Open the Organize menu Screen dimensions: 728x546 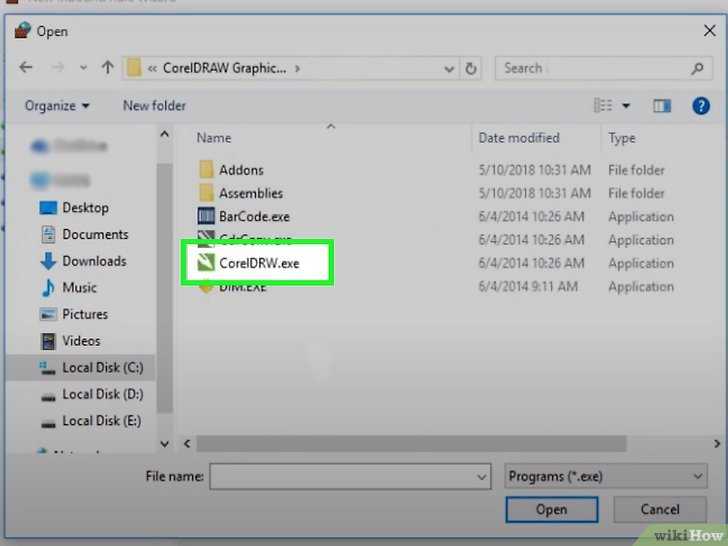tap(57, 106)
